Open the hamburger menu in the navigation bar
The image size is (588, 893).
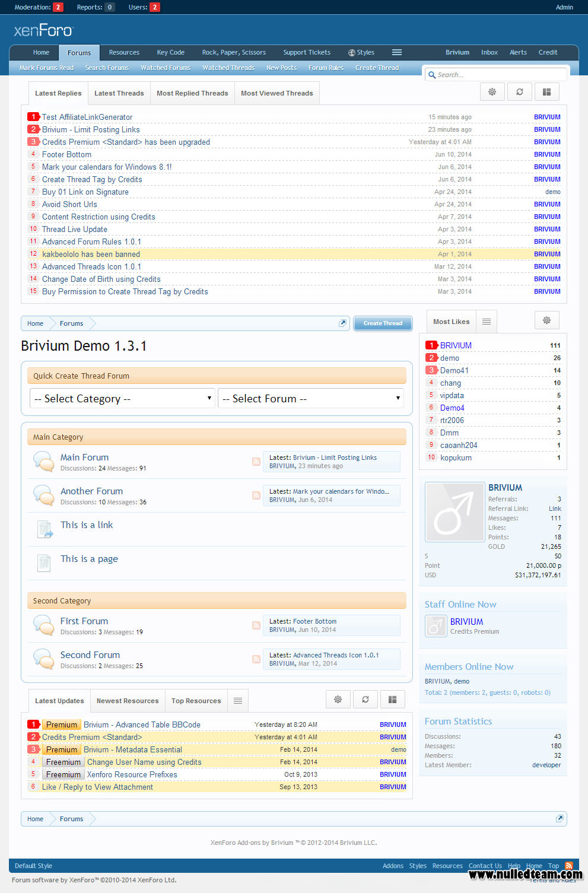tap(397, 52)
